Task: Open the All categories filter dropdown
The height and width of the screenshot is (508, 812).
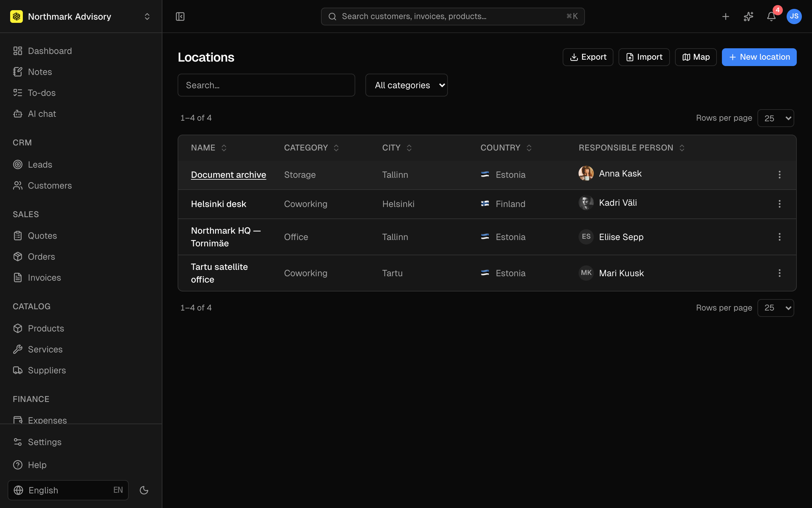Action: 406,85
